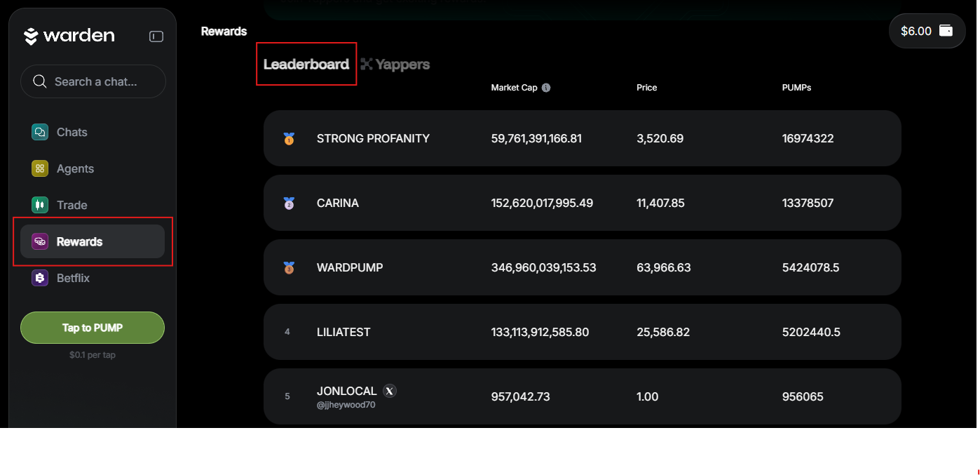Screen dimensions: 980x475
Task: Collapse the sidebar panel toggle
Action: pyautogui.click(x=156, y=36)
